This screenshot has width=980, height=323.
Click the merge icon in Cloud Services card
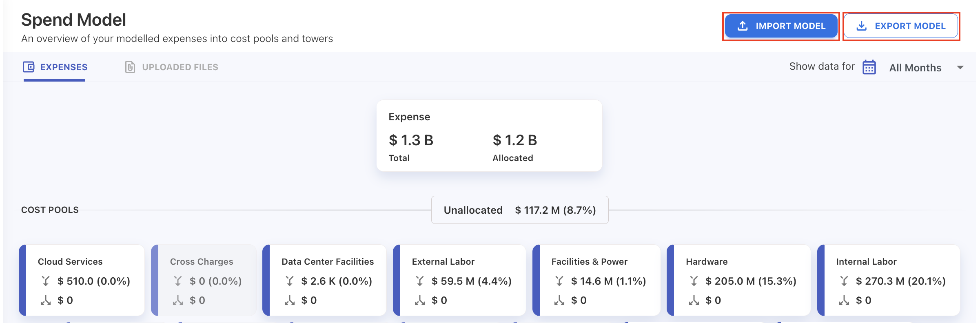(46, 281)
